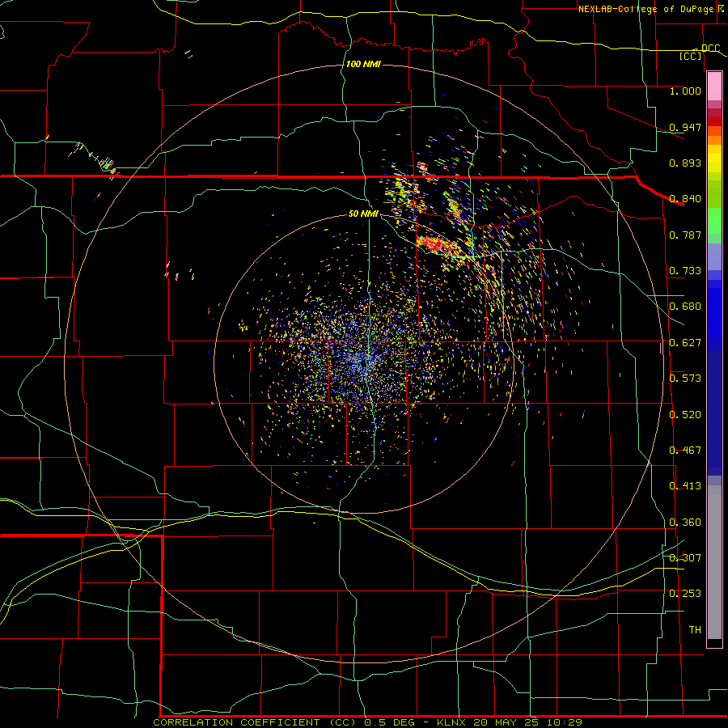Click the 0.840 legend value
Screen dimensions: 728x728
pos(685,199)
